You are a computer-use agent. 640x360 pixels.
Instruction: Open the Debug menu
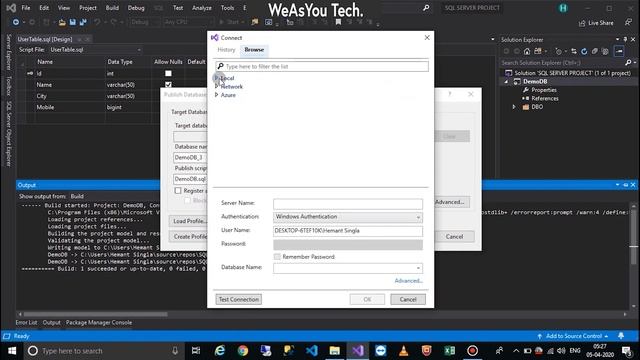coord(136,8)
